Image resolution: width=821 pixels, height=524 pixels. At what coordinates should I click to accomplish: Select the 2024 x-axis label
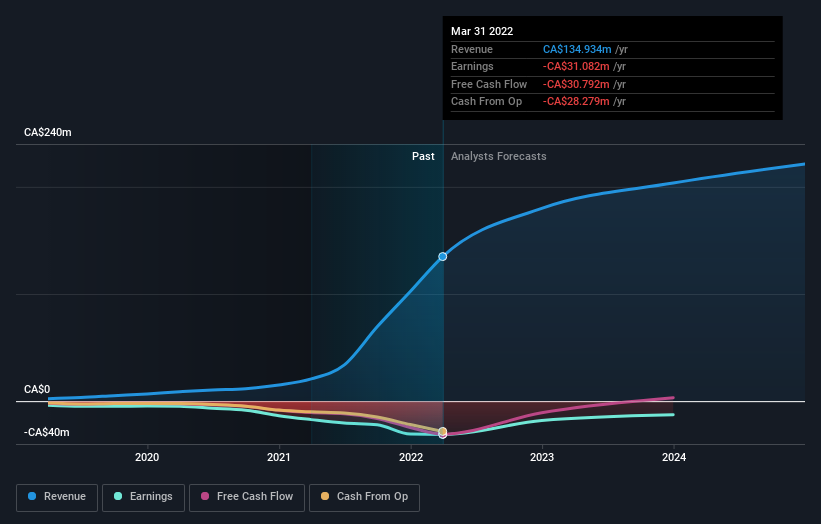coord(674,457)
